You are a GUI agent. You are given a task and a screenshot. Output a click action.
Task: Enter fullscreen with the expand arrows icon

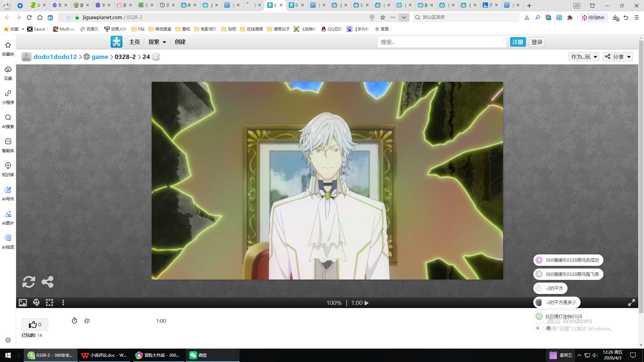click(x=631, y=303)
